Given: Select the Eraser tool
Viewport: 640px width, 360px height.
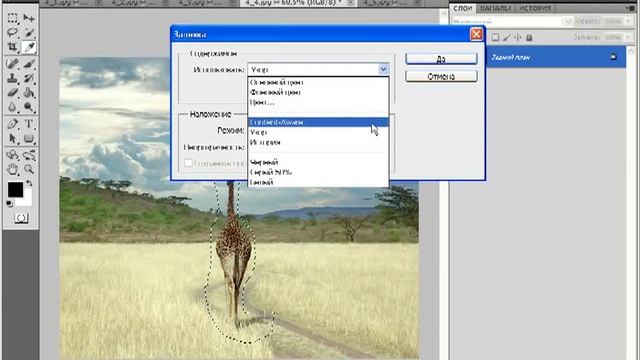Looking at the screenshot, I should click(12, 93).
